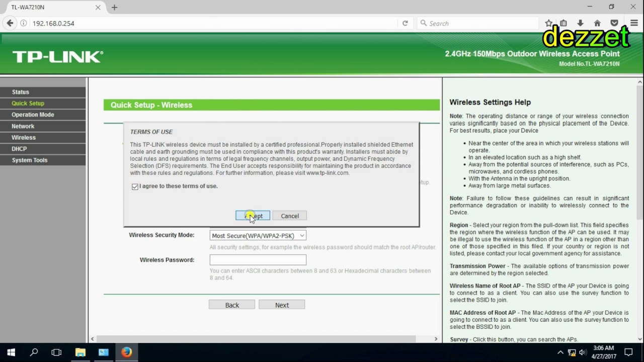Open Wireless Security Mode dropdown
The height and width of the screenshot is (362, 644).
pyautogui.click(x=258, y=235)
